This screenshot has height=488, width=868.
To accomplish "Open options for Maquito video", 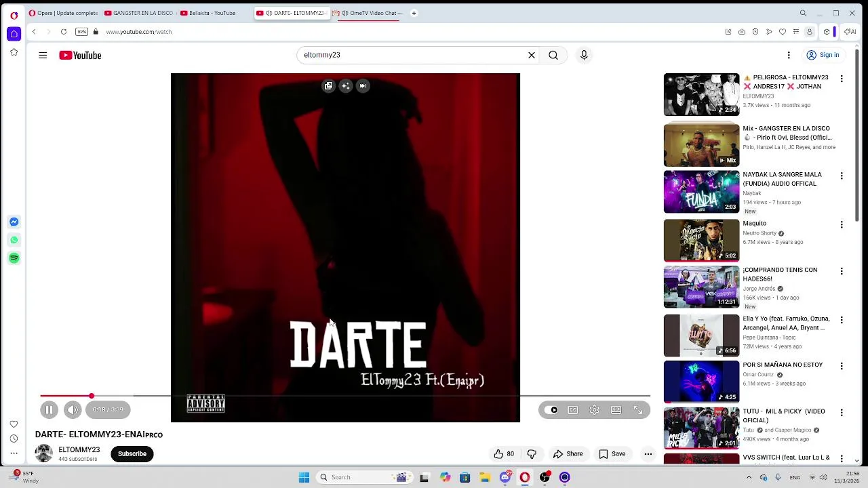I will pyautogui.click(x=842, y=224).
